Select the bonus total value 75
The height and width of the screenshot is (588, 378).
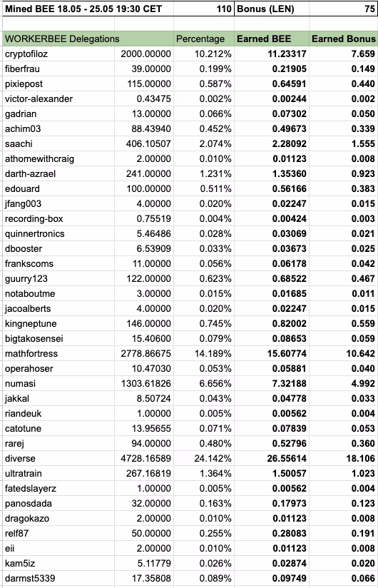[343, 9]
